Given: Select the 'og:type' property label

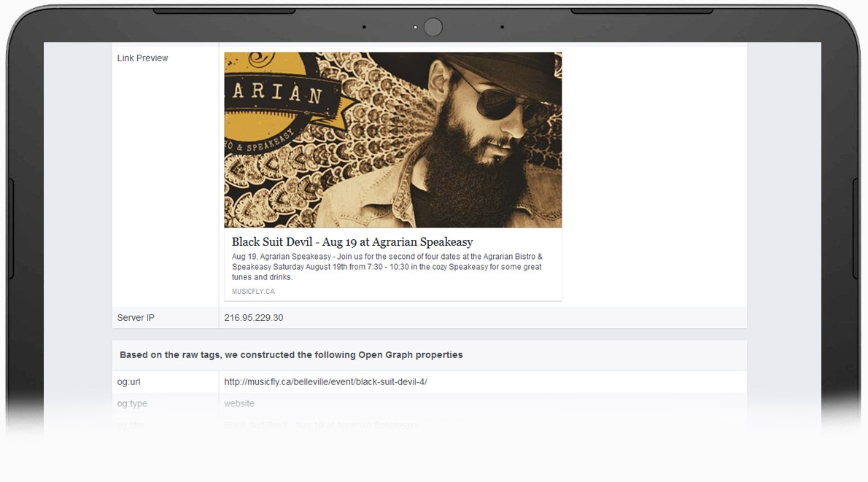Looking at the screenshot, I should 132,403.
